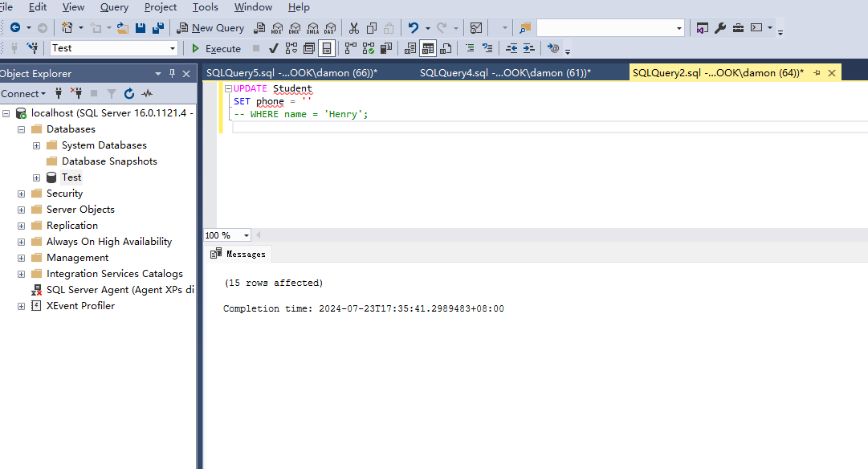Click the DAX query icon

(x=331, y=27)
